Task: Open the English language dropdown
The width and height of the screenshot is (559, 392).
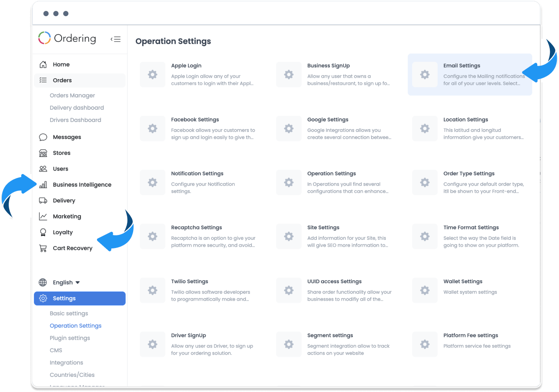Action: 67,282
